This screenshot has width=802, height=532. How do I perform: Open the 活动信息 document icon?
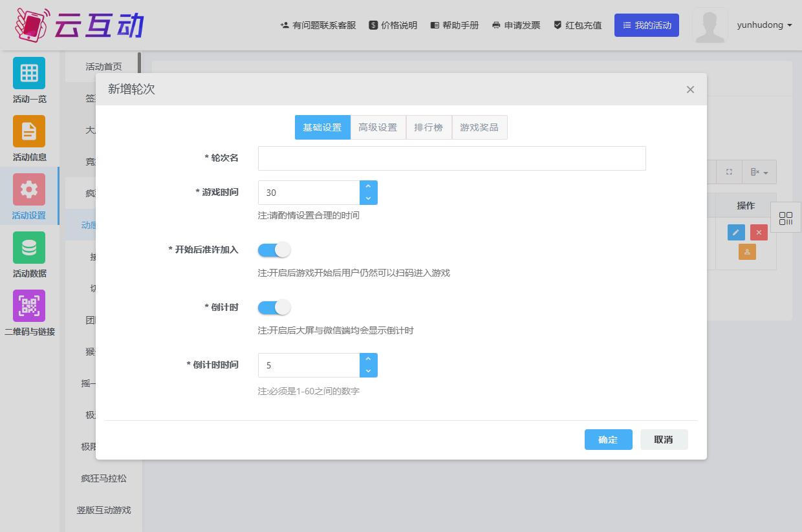coord(29,131)
